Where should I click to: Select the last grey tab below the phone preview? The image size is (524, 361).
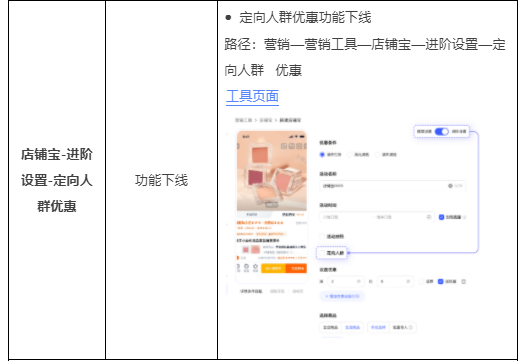pos(297,291)
